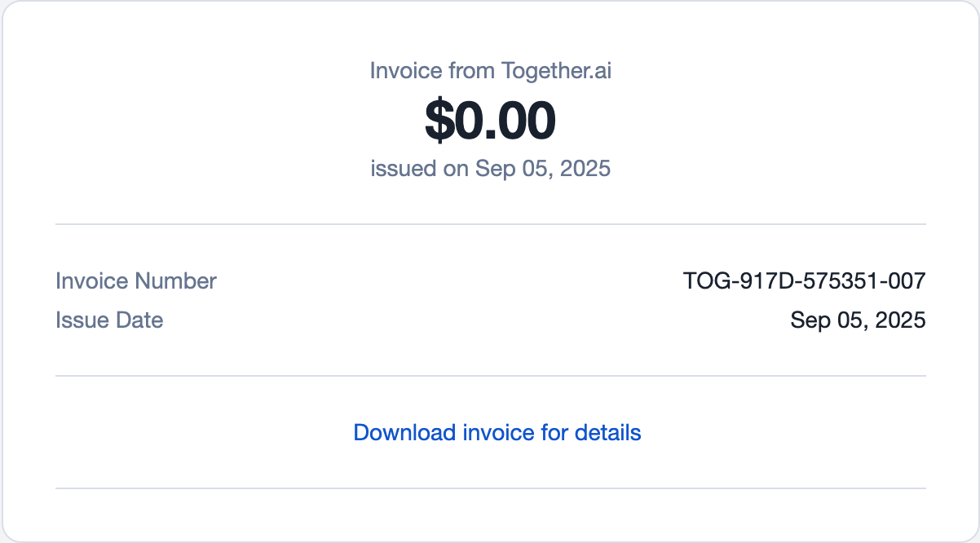Click the word details in the blue link
This screenshot has height=543, width=980.
coord(608,432)
